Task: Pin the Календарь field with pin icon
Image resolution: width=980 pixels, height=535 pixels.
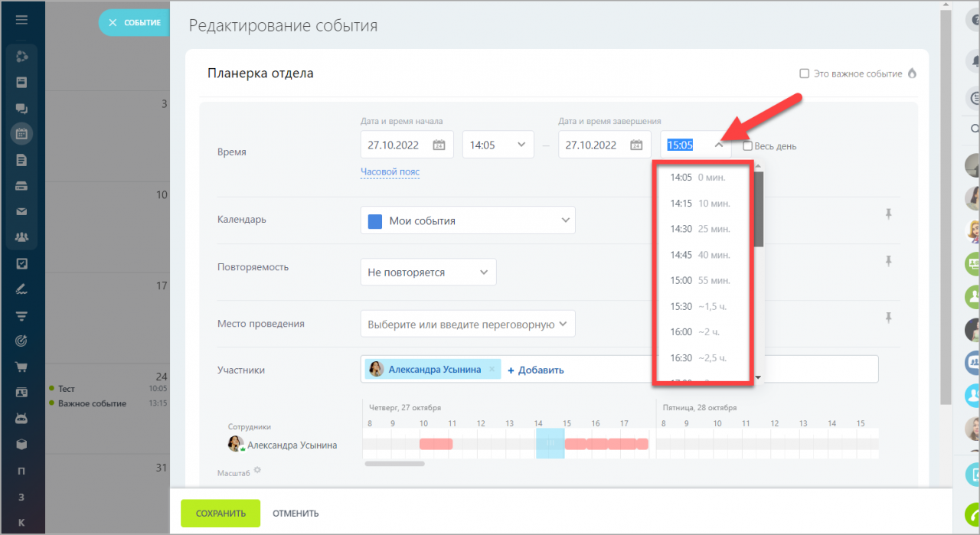Action: tap(889, 214)
